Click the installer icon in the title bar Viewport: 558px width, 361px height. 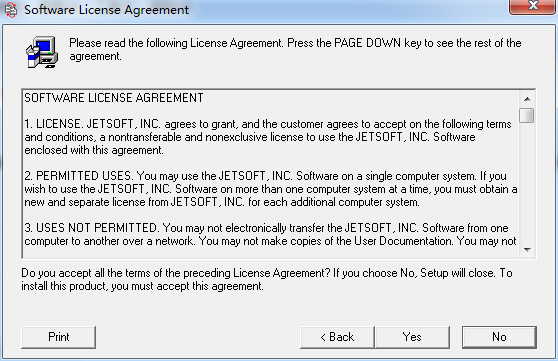point(11,10)
